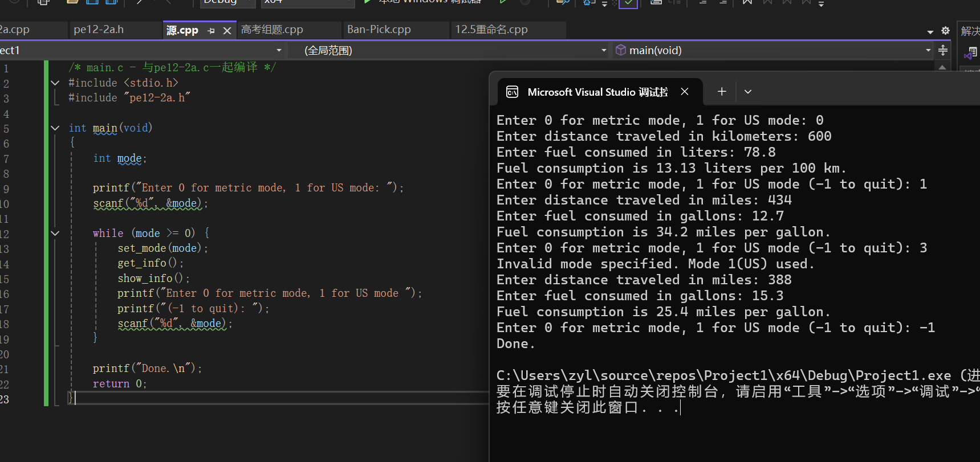Click line number 23 in the gutter
The width and height of the screenshot is (980, 462).
pyautogui.click(x=5, y=399)
